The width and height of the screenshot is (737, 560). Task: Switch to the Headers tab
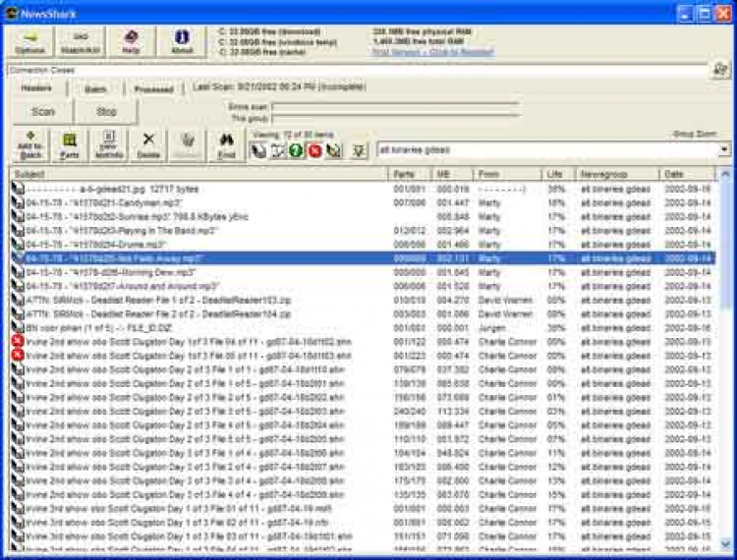click(x=36, y=88)
